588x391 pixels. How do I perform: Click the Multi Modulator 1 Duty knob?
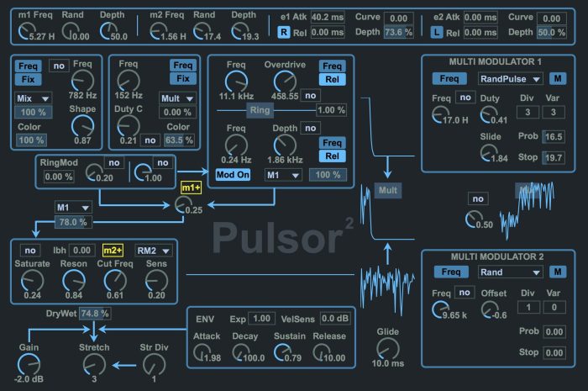(488, 114)
